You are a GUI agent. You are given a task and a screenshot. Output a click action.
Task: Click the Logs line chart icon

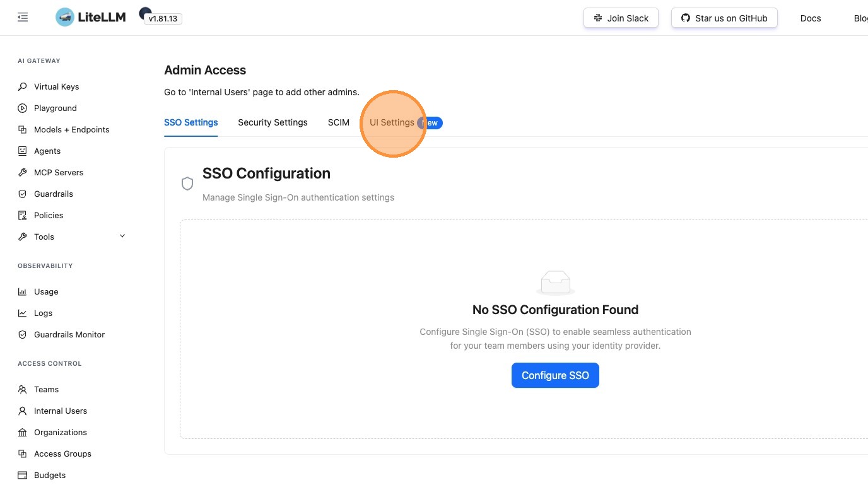pos(23,313)
